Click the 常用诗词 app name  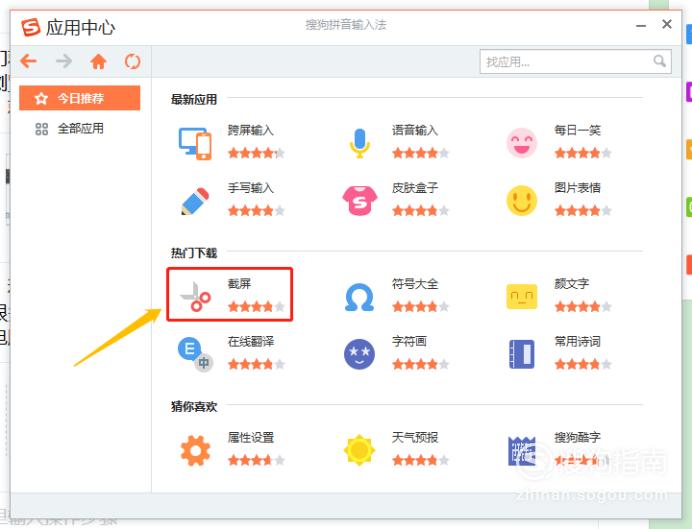[x=577, y=341]
